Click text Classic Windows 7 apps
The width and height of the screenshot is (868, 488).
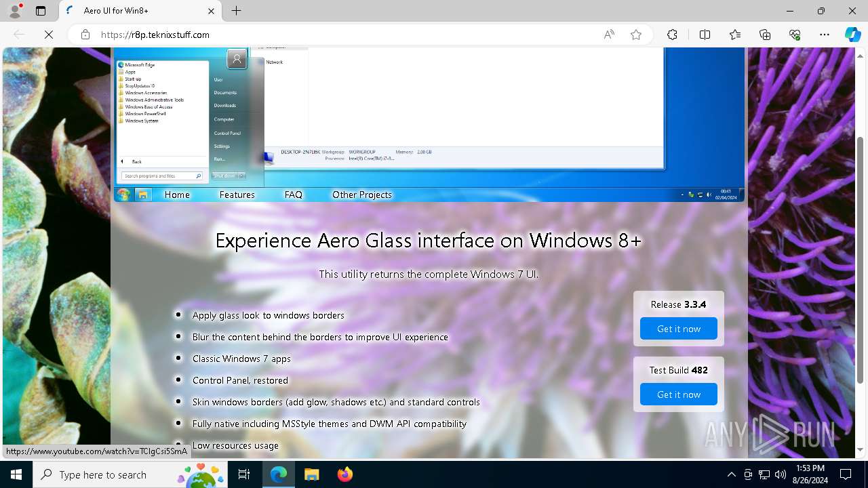tap(241, 359)
